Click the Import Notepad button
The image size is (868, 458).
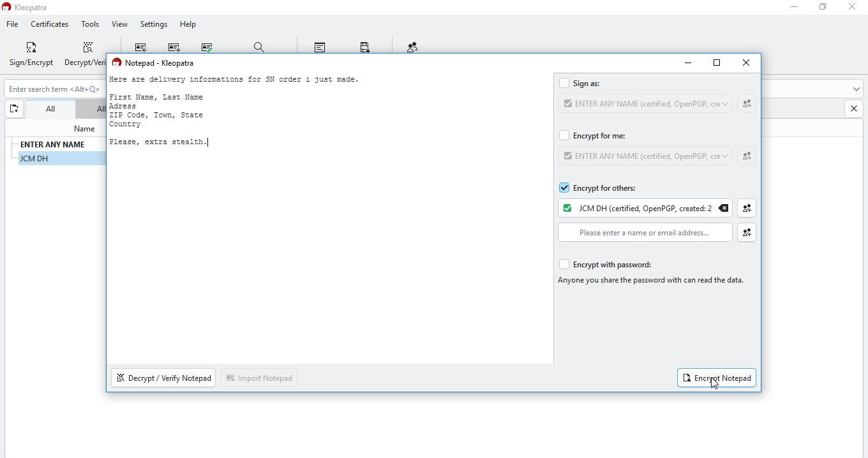coord(259,378)
